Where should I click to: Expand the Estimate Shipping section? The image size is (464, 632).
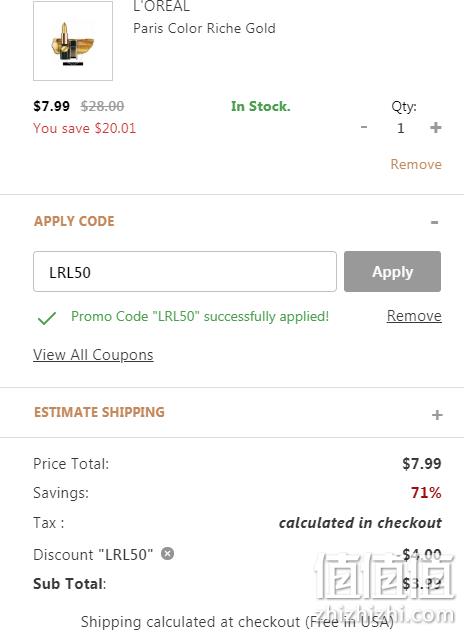[437, 415]
